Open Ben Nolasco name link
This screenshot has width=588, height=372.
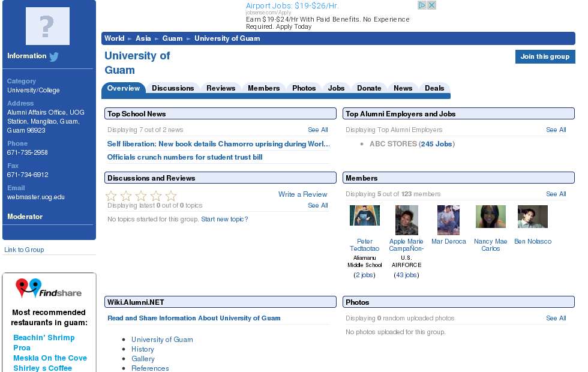(533, 241)
